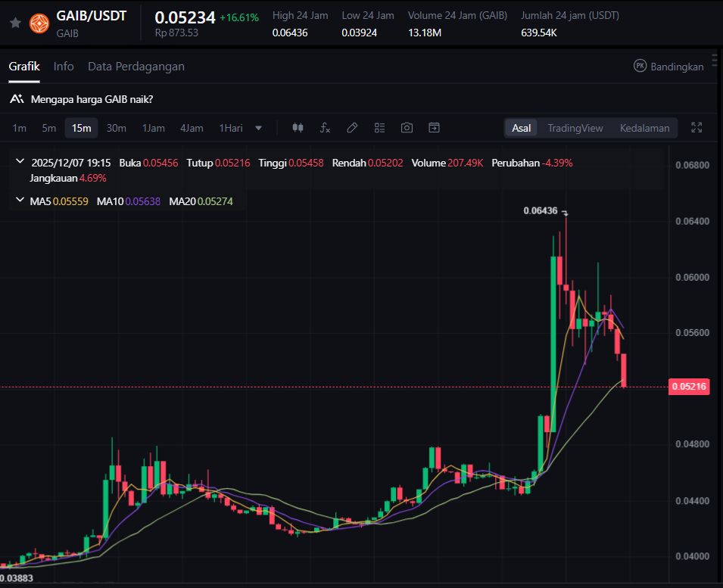Viewport: 723px width, 588px height.
Task: Collapse the MA indicator legend row
Action: pos(19,201)
